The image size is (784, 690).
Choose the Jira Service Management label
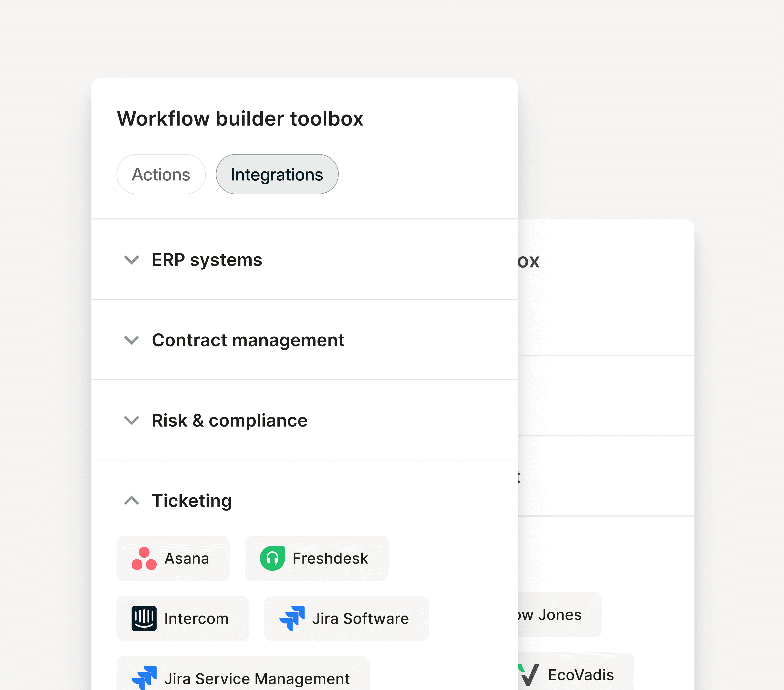click(x=257, y=679)
